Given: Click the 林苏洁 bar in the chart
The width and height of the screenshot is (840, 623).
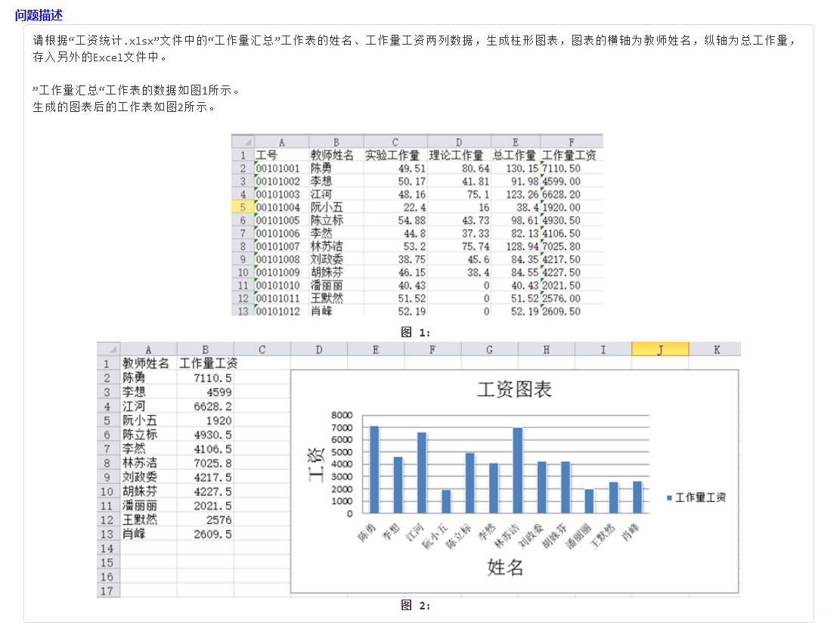Looking at the screenshot, I should (517, 470).
